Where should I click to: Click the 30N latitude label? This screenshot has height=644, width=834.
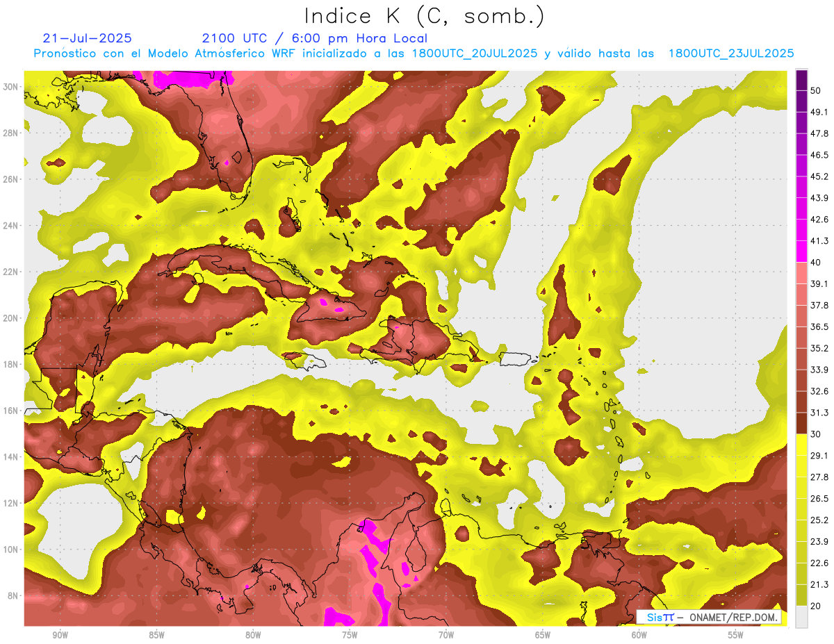(12, 87)
